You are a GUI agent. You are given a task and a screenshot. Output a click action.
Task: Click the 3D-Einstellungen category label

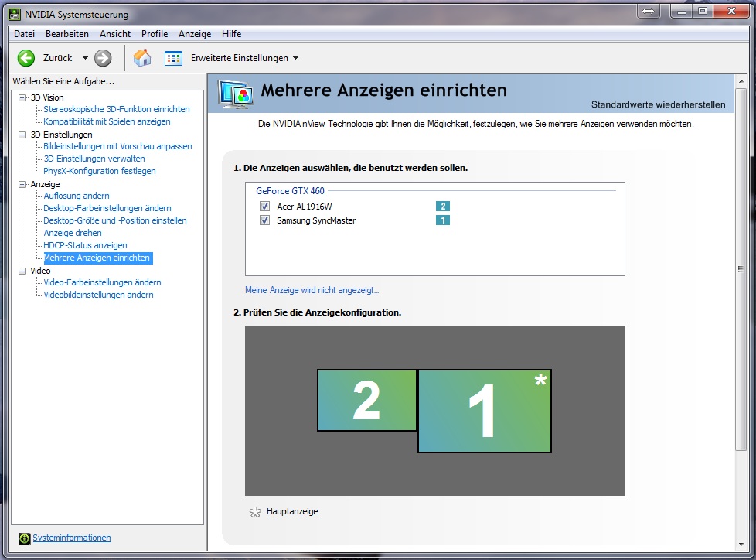tap(61, 135)
